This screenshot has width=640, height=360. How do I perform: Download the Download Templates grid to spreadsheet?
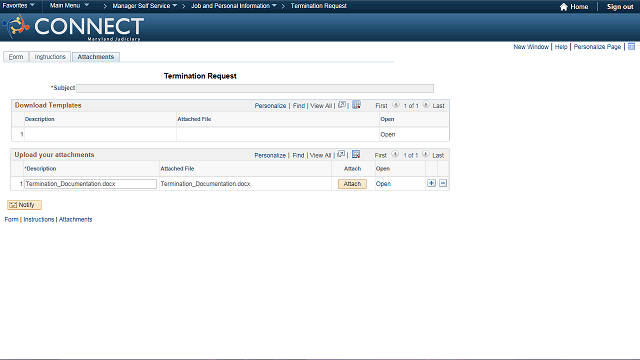[356, 105]
